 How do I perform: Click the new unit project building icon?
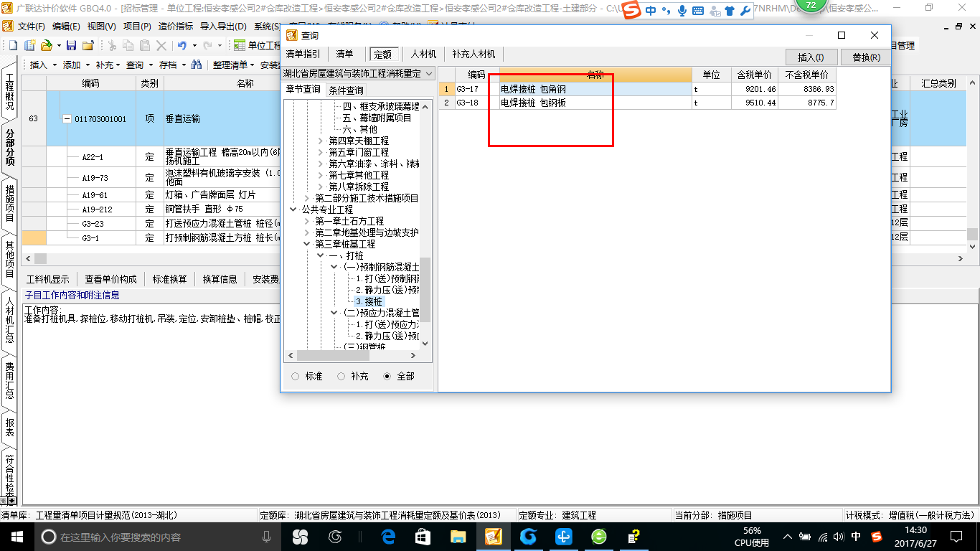point(29,45)
